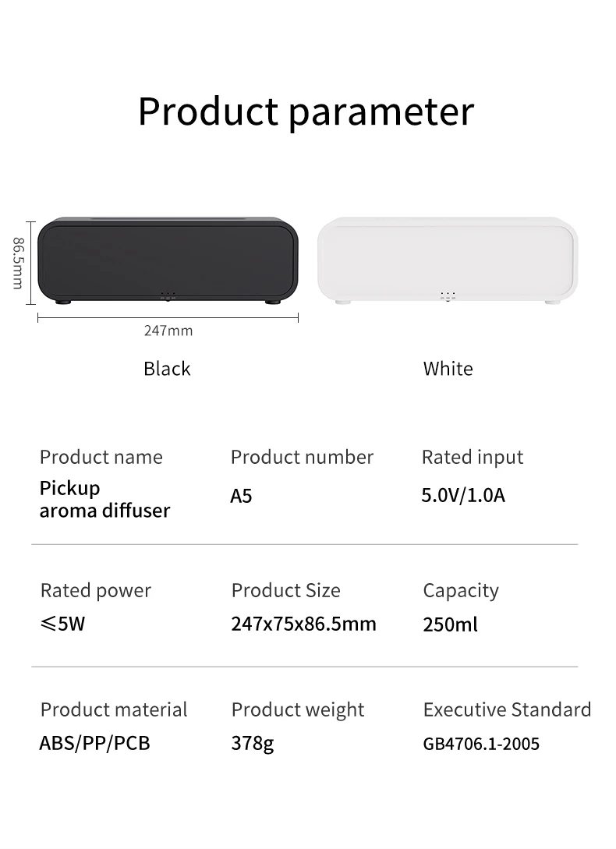
Task: Click the "Product parameter" heading
Action: click(x=306, y=111)
